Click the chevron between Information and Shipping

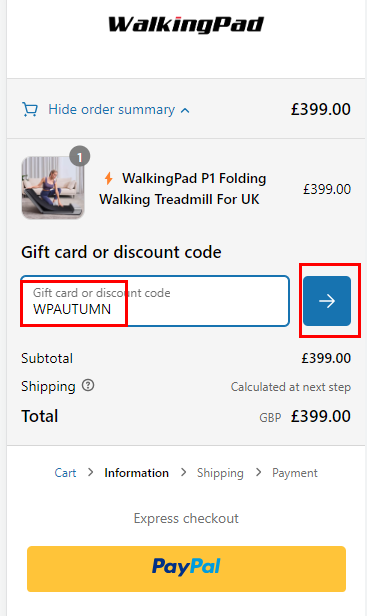[x=183, y=472]
